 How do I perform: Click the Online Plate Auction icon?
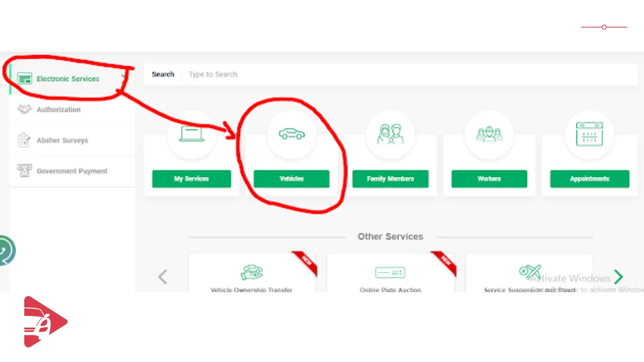(x=390, y=272)
